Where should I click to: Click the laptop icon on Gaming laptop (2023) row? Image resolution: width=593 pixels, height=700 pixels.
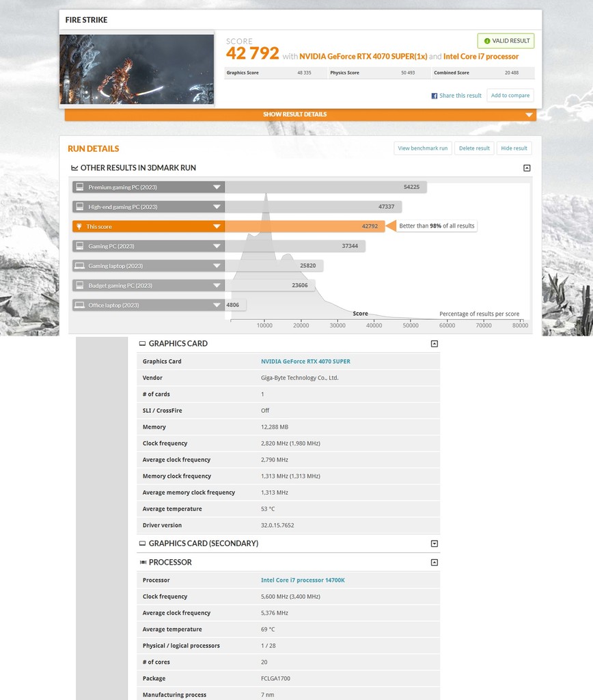[x=79, y=266]
